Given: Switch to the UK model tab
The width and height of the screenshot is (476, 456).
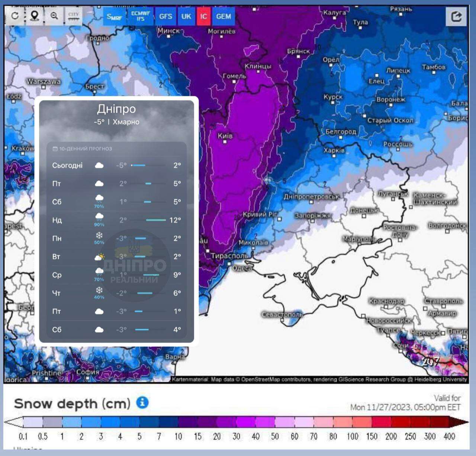Looking at the screenshot, I should click(x=186, y=16).
